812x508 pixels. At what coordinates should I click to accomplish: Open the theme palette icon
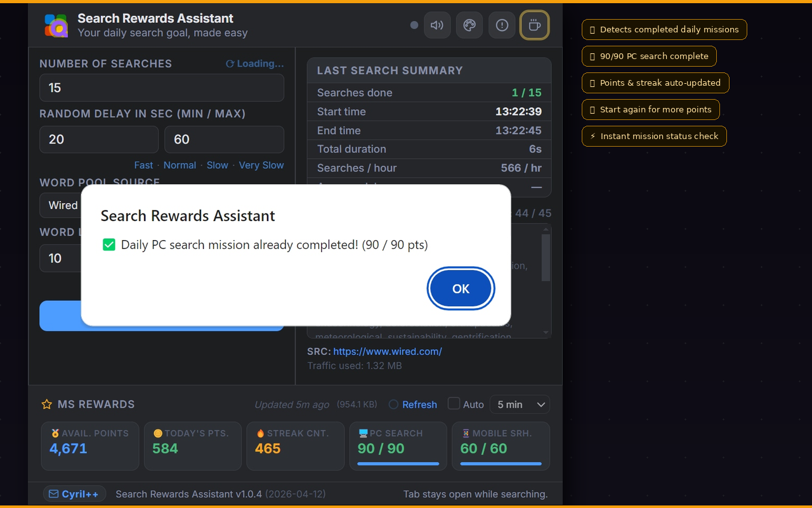click(x=469, y=25)
